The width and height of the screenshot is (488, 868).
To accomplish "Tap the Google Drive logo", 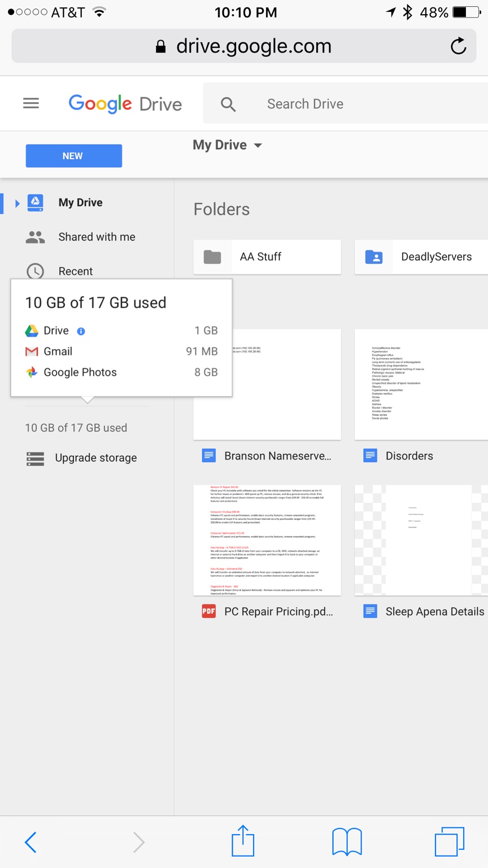I will point(125,104).
